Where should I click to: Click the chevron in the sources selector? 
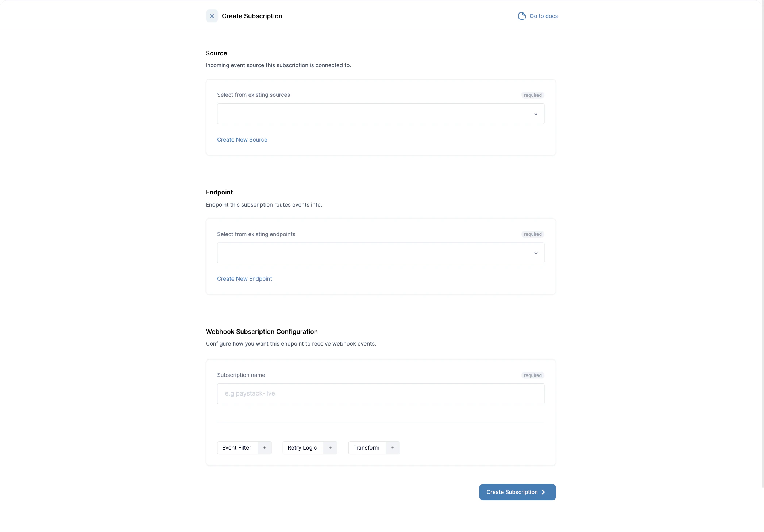536,114
